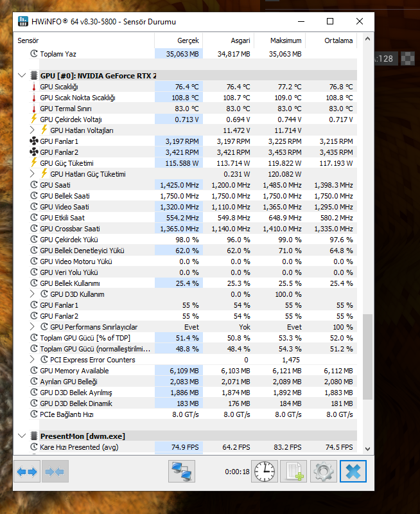The width and height of the screenshot is (420, 514).
Task: Collapse the PresentMon [dwm.exe] group
Action: 22,436
